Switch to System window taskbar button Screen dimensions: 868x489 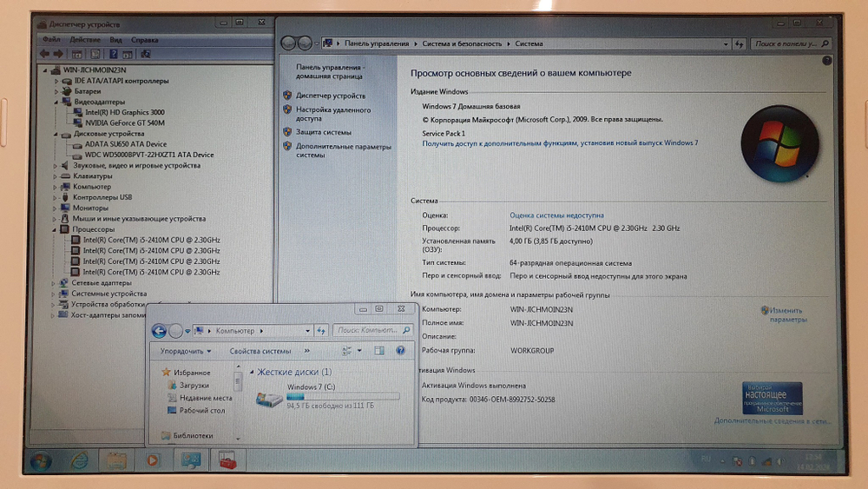pos(191,460)
